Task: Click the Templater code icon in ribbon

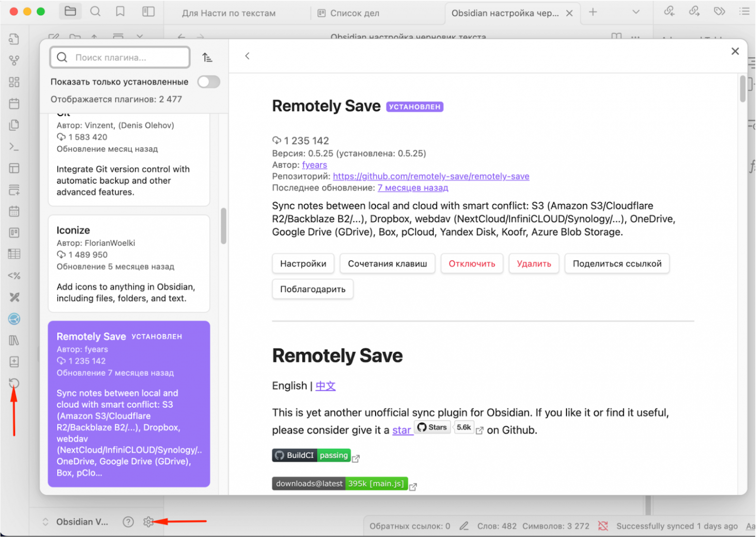Action: coord(14,276)
